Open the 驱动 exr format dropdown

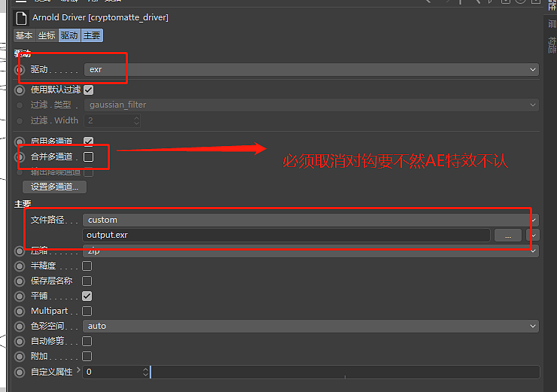pyautogui.click(x=312, y=69)
